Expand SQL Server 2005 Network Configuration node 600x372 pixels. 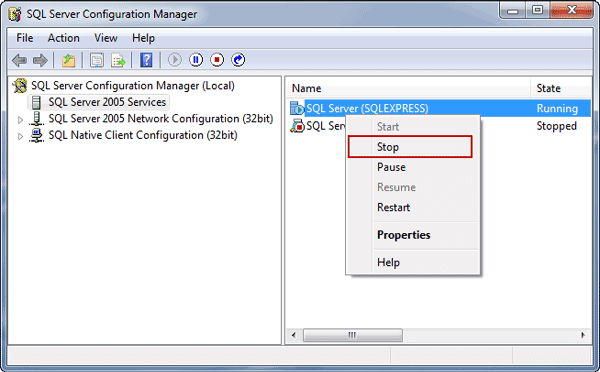click(20, 120)
